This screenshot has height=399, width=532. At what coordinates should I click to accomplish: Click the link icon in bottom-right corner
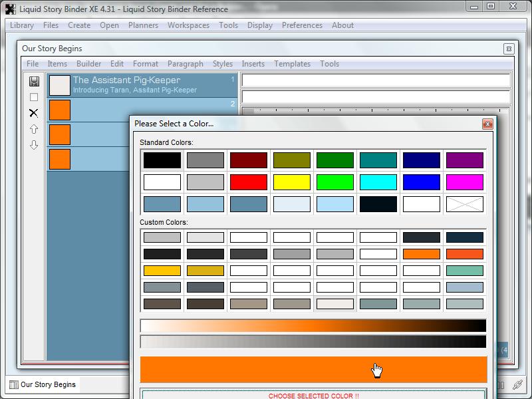coord(517,384)
